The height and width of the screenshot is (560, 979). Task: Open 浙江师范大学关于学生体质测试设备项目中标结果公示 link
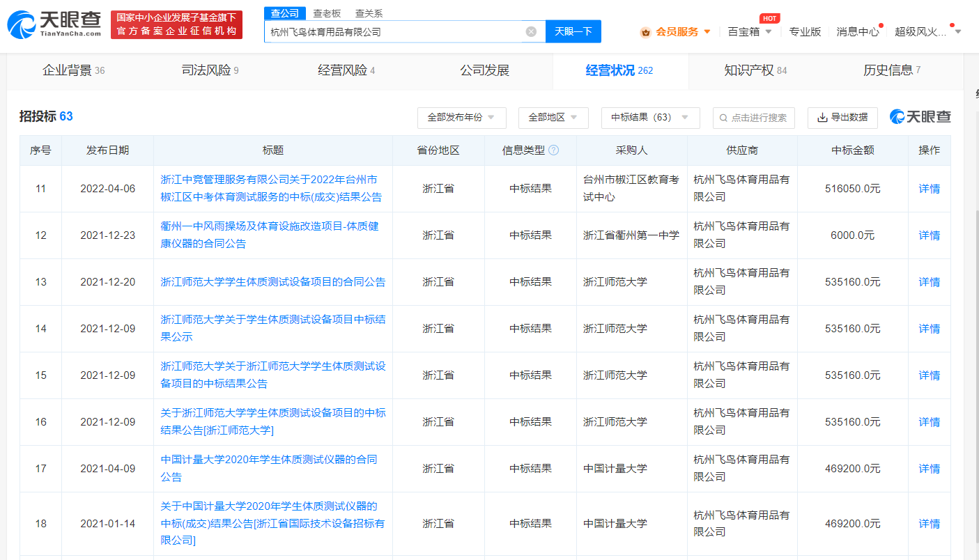(x=273, y=328)
